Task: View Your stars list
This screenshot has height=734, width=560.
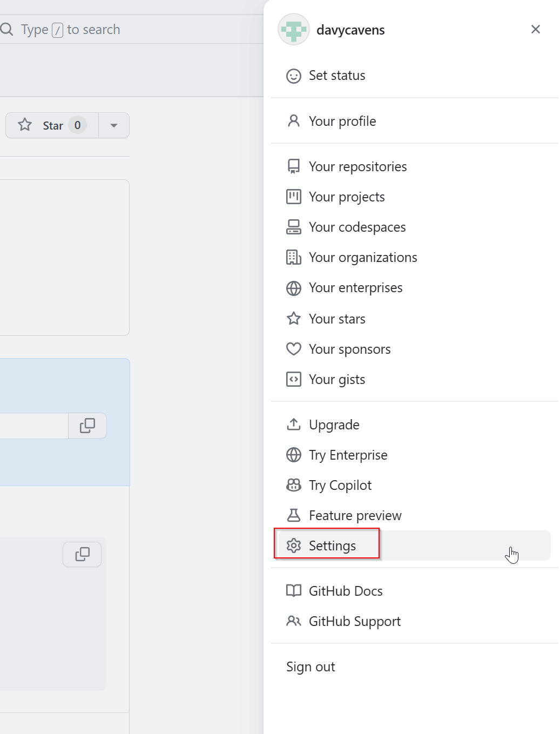Action: (414, 319)
